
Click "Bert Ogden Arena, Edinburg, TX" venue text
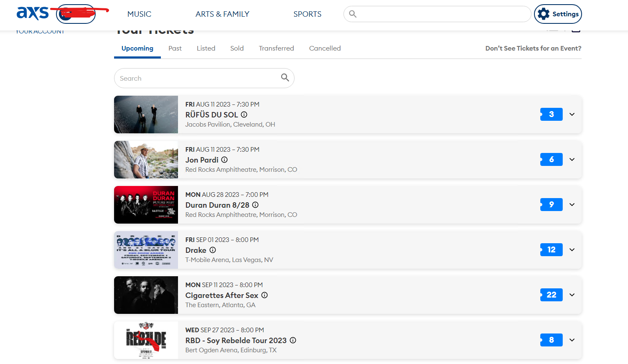pos(231,350)
